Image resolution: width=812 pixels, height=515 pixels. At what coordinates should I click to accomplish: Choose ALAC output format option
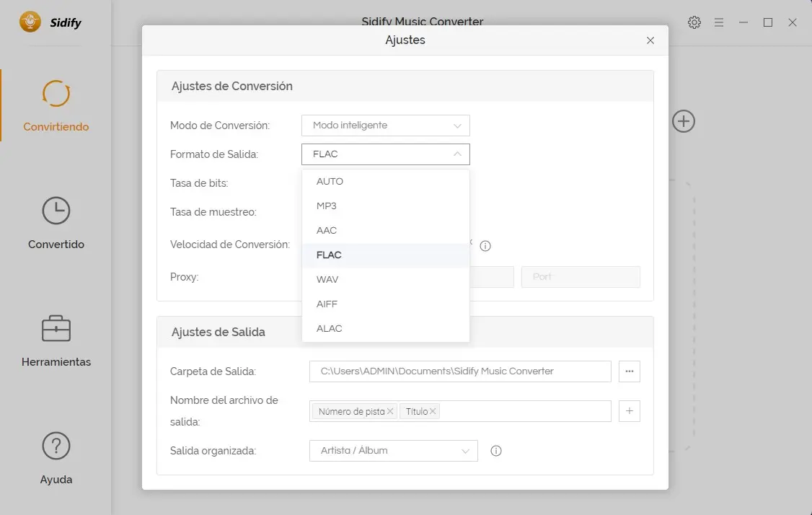329,329
